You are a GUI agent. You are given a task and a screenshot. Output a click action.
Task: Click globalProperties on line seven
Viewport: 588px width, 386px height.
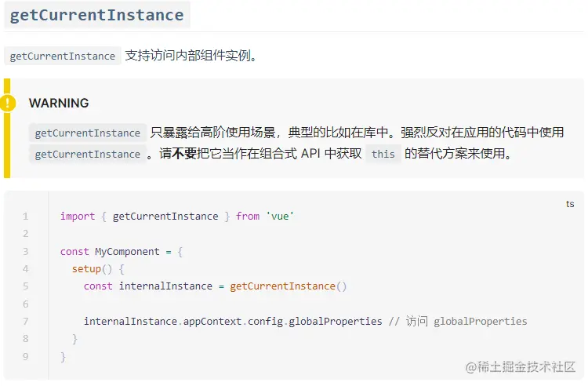[x=336, y=322]
